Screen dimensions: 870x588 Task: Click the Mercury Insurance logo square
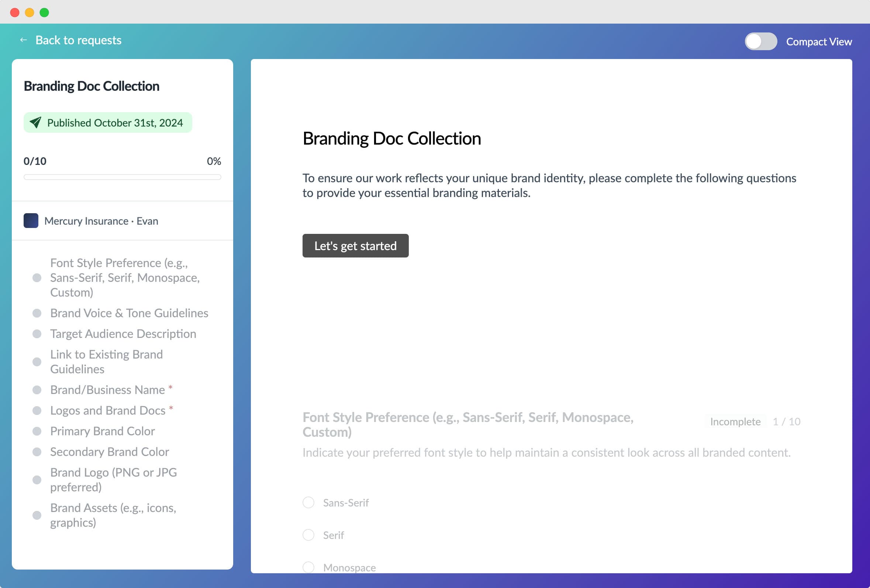[x=31, y=221]
